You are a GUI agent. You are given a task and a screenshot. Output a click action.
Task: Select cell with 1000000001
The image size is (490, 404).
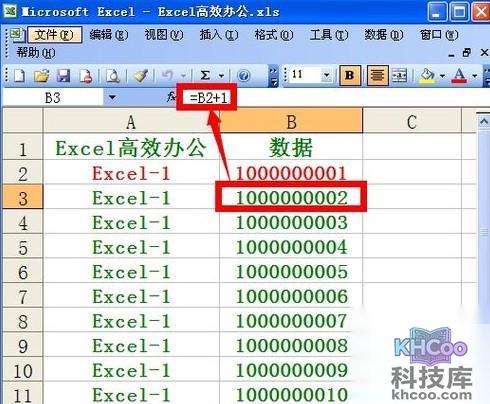pos(291,173)
